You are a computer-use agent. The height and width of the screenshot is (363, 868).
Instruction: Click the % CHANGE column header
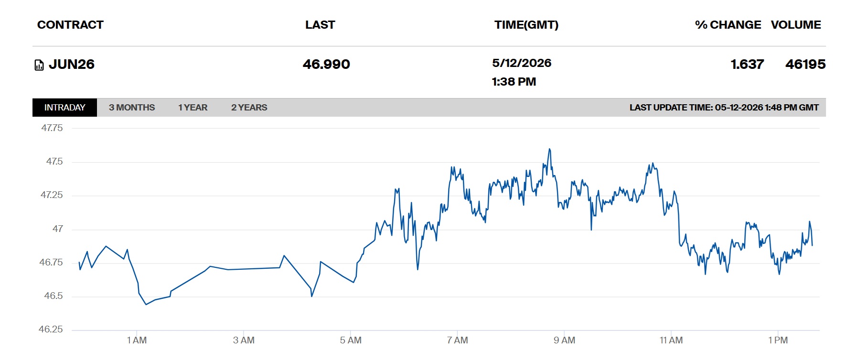coord(728,25)
